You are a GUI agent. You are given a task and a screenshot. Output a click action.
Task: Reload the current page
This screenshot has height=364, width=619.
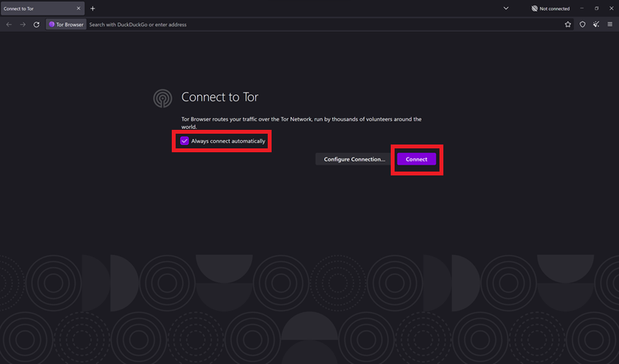(x=36, y=25)
